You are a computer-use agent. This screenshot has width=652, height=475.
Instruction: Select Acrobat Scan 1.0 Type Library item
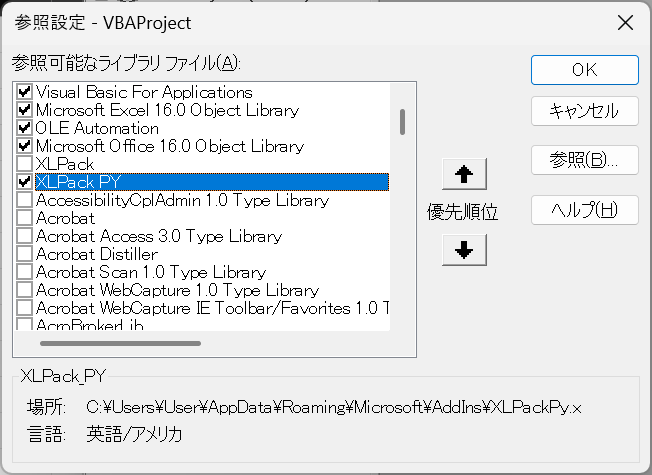[x=151, y=272]
